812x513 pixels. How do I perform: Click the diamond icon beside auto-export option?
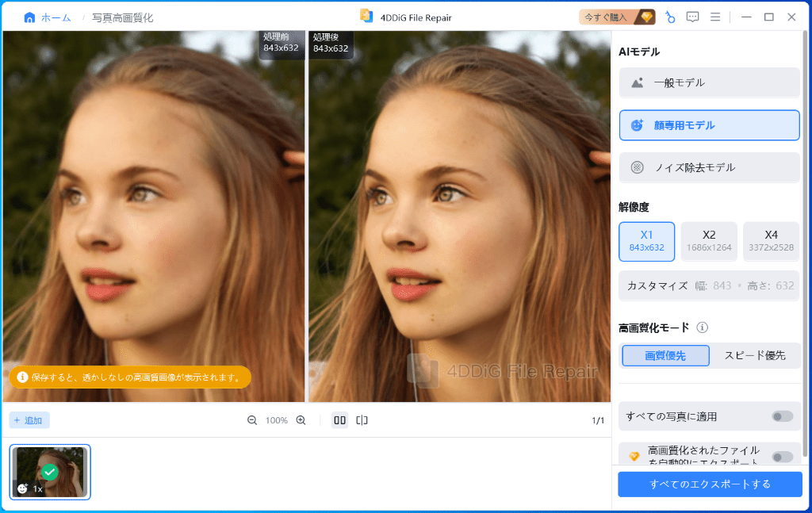pos(634,457)
